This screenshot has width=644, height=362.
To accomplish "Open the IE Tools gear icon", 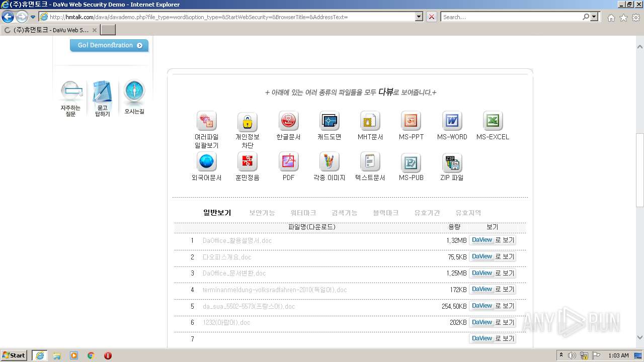I will point(636,18).
